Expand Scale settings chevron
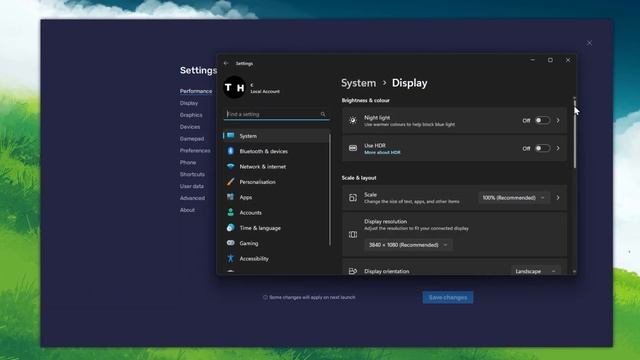Image resolution: width=640 pixels, height=360 pixels. [558, 198]
